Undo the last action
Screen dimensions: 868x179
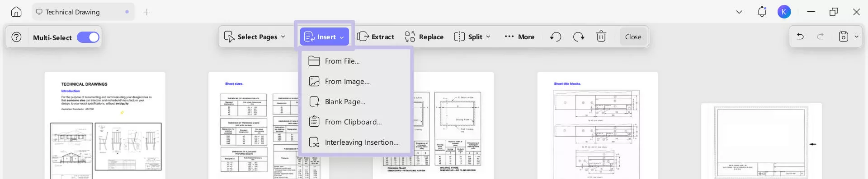pos(800,37)
